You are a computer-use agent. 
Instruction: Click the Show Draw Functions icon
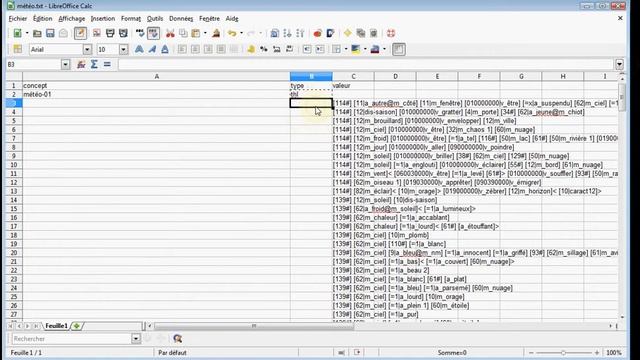(x=330, y=33)
